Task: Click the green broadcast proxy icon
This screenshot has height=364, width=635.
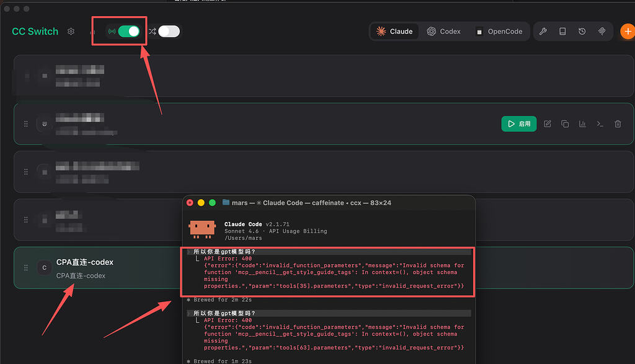Action: [112, 31]
